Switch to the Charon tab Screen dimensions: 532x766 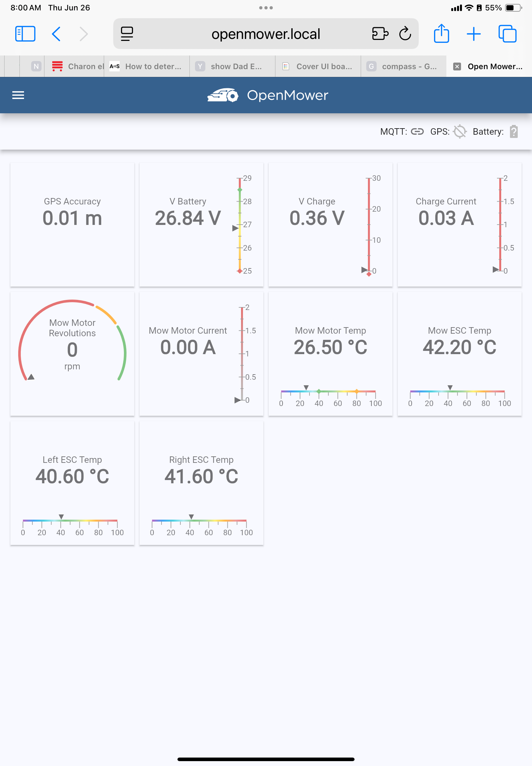pyautogui.click(x=74, y=66)
